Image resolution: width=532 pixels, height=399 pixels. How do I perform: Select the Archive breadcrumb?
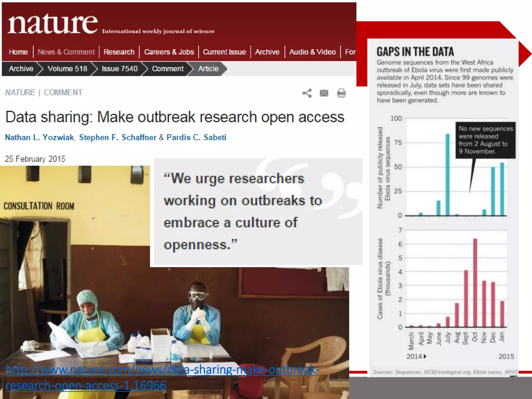(x=21, y=69)
